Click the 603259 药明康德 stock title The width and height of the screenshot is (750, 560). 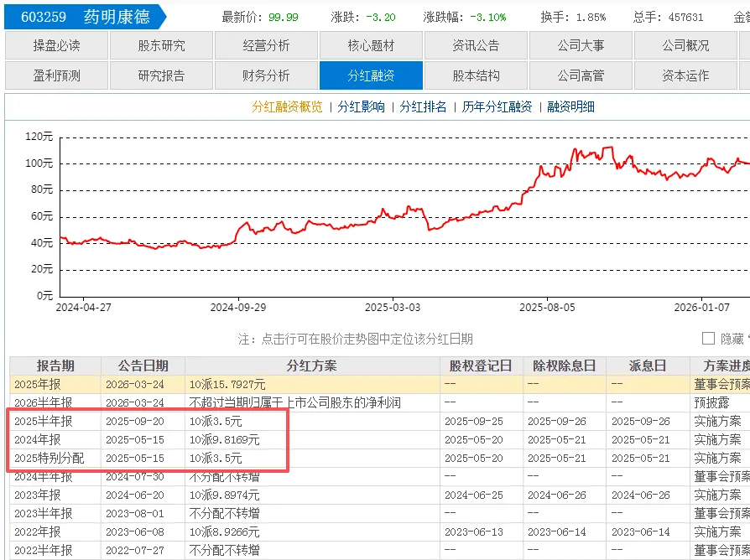(85, 17)
